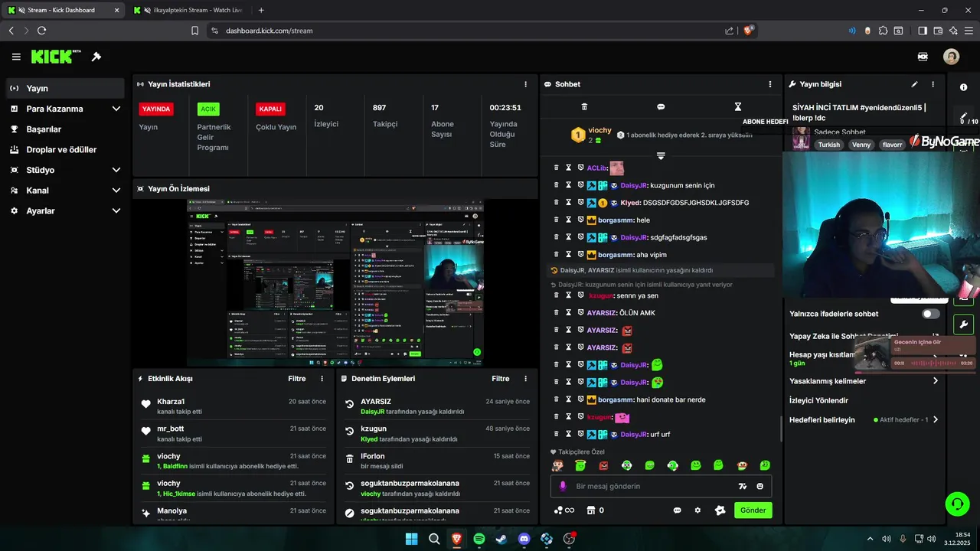This screenshot has width=980, height=551.
Task: Click the Turkish tag chip
Action: point(828,145)
